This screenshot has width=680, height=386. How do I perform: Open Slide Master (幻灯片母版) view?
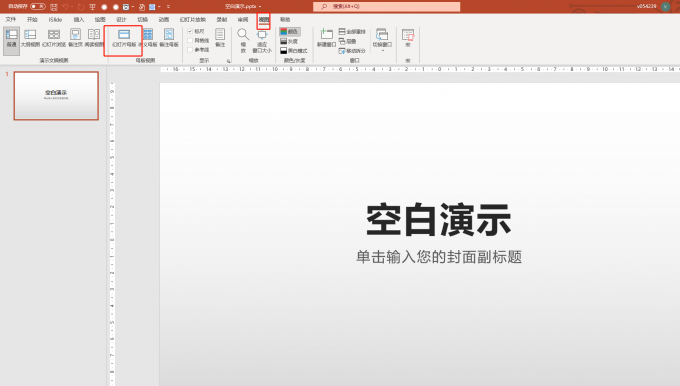point(124,38)
